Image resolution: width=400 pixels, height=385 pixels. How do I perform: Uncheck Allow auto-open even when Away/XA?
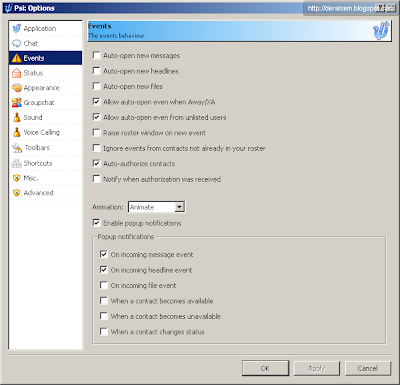[96, 102]
